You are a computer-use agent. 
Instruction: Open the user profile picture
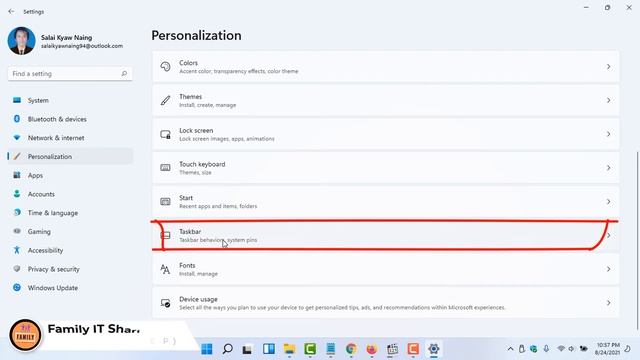coord(21,41)
